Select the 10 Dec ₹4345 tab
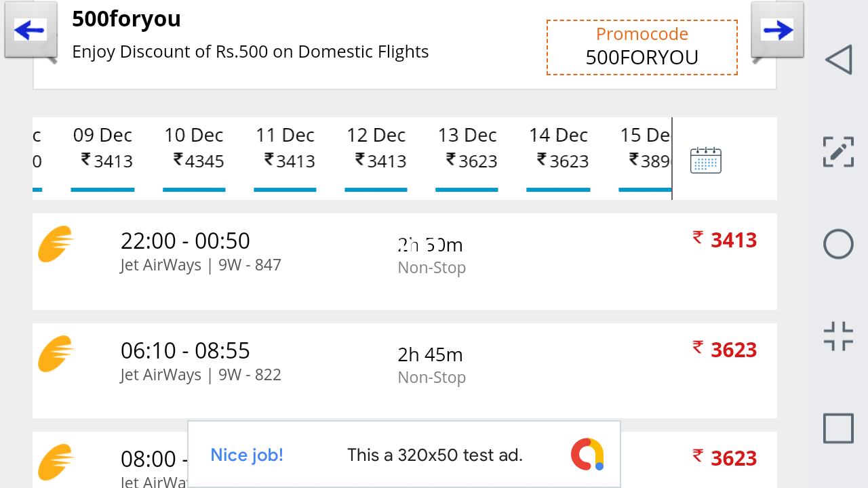This screenshot has height=488, width=868. (x=194, y=149)
